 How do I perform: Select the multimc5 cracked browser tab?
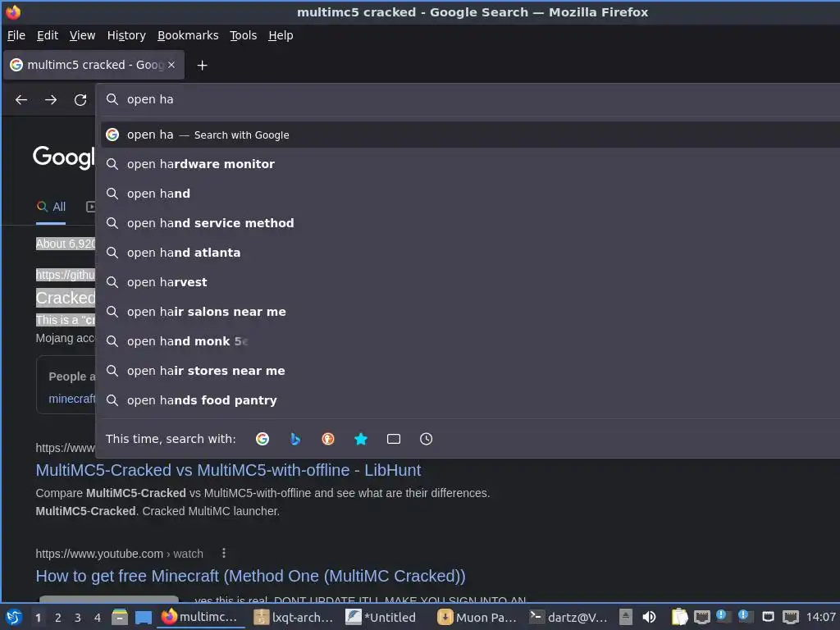(x=94, y=65)
